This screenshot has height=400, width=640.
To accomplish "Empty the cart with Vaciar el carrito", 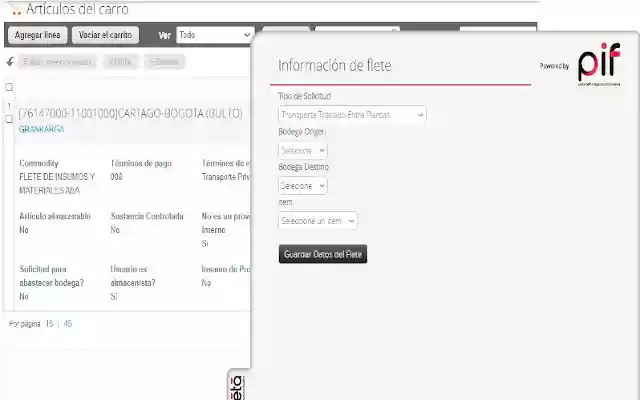I will coord(105,35).
